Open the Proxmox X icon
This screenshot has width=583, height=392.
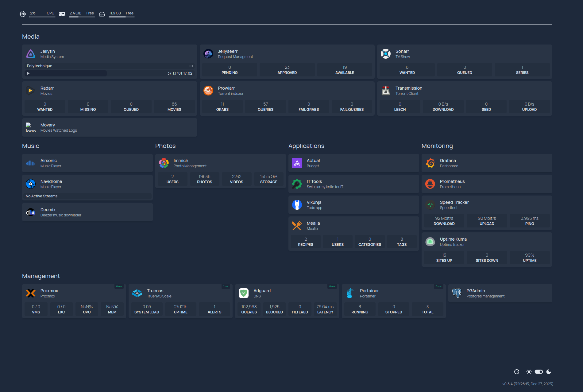point(31,293)
